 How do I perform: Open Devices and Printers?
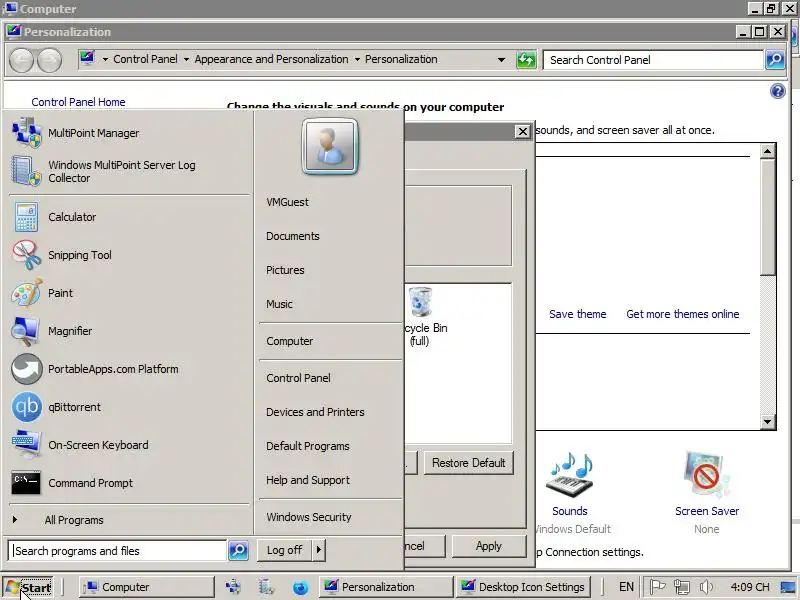coord(315,412)
